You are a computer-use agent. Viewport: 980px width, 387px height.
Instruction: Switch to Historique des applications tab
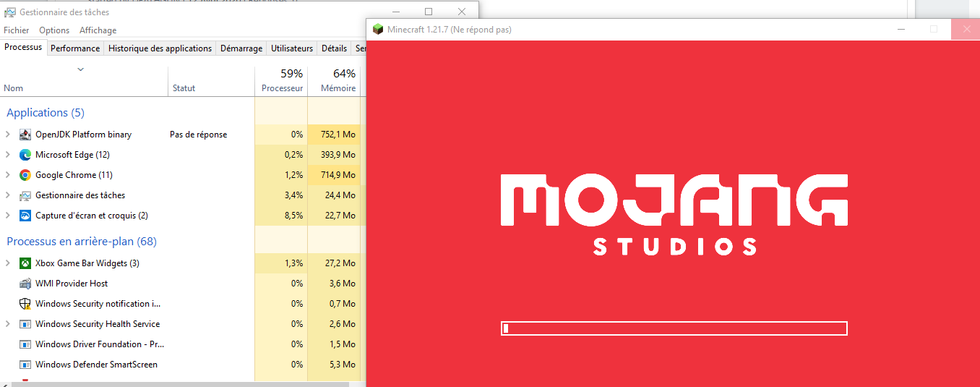(160, 48)
